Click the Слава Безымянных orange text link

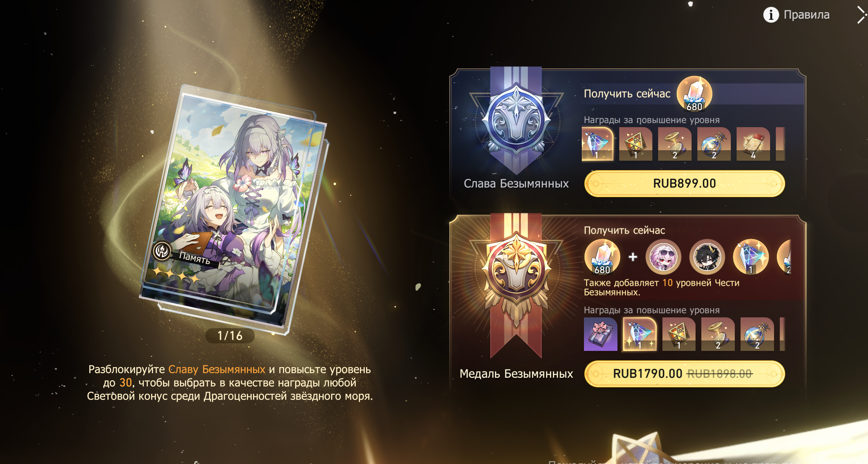point(217,369)
